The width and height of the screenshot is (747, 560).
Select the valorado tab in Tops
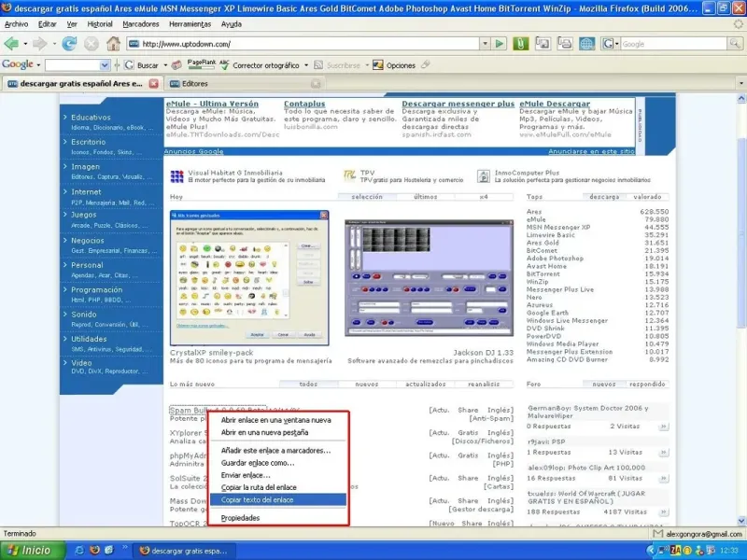[647, 197]
